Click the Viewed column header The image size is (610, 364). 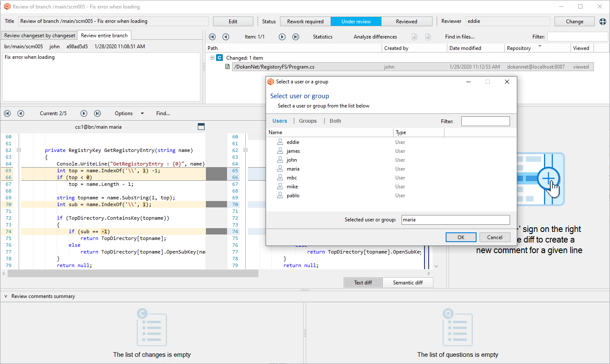[x=582, y=48]
